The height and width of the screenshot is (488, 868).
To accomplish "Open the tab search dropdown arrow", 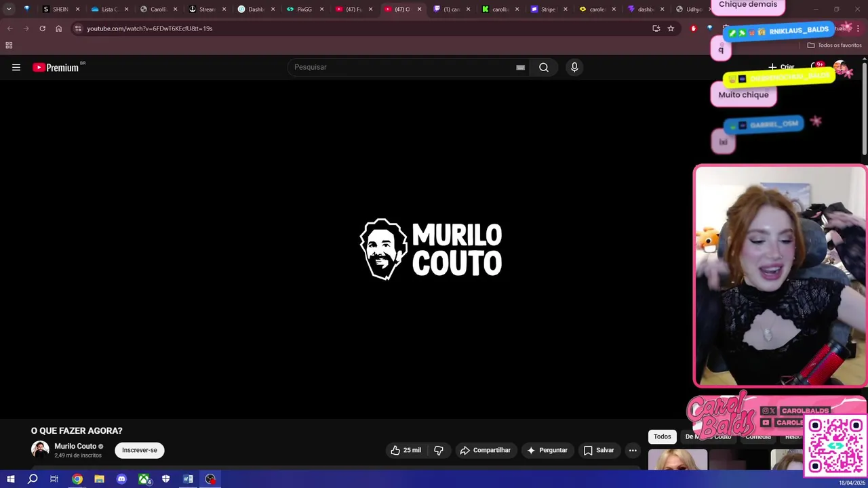I will [9, 9].
